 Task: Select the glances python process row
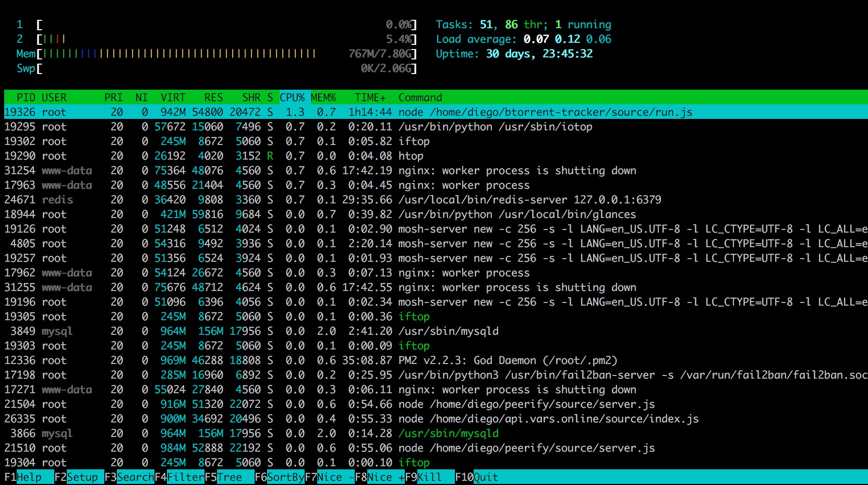tap(517, 214)
